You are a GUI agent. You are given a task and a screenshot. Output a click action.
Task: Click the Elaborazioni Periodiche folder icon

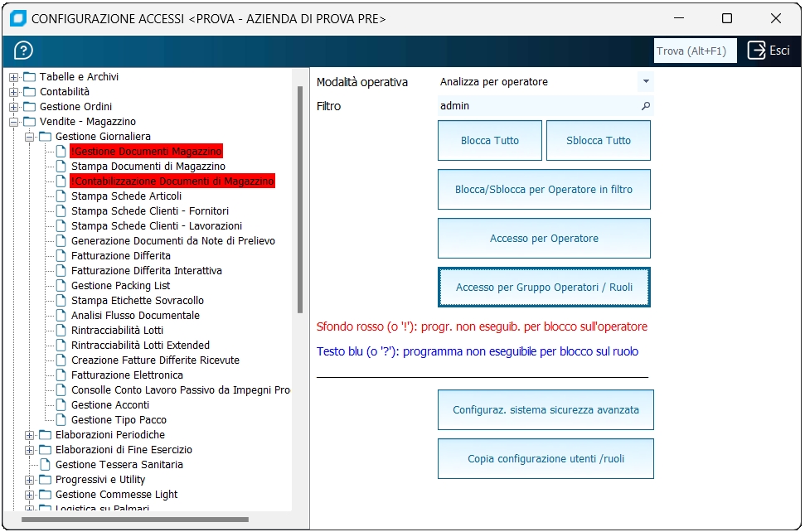tap(46, 435)
